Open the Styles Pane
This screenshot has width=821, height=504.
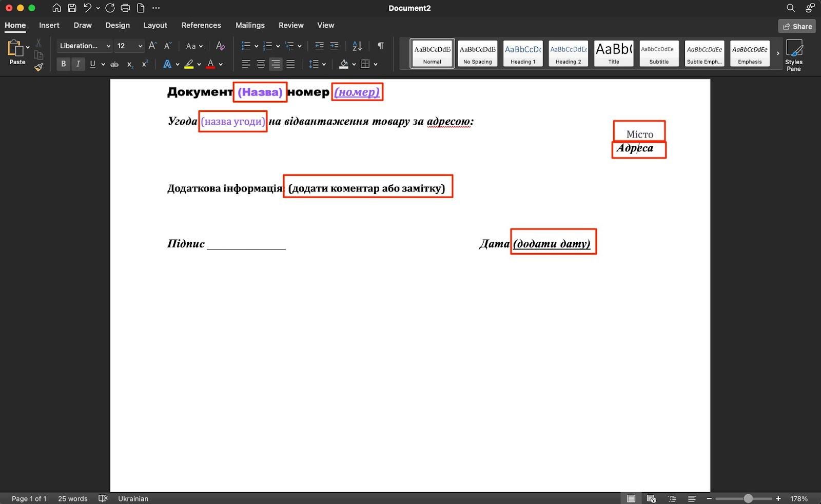click(793, 55)
